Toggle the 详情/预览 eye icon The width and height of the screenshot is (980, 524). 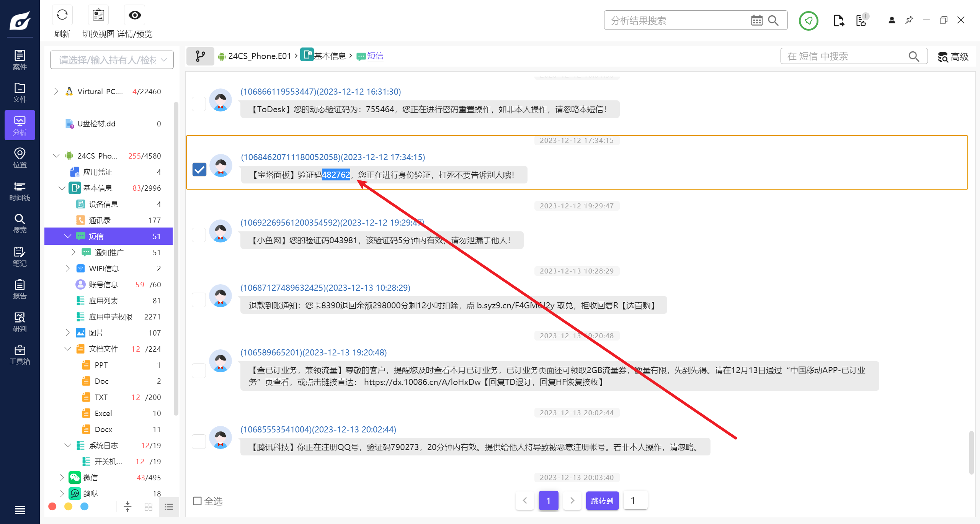pos(134,15)
